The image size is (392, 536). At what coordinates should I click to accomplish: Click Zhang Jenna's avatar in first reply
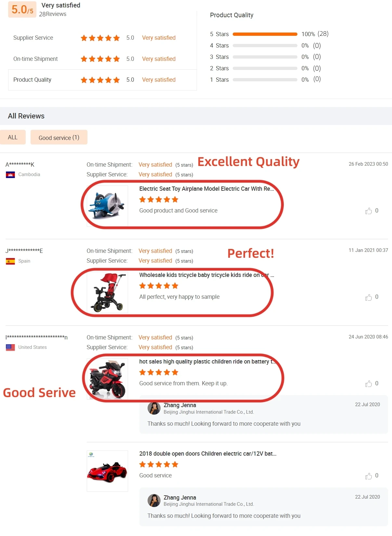point(154,408)
